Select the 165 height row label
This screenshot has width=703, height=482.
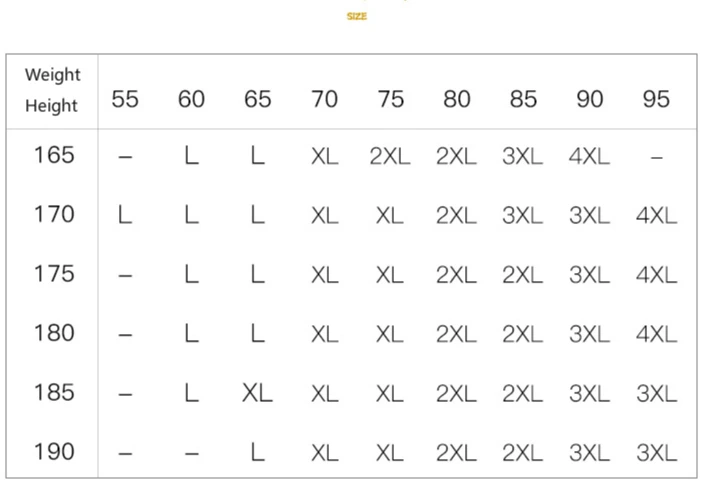[x=54, y=155]
